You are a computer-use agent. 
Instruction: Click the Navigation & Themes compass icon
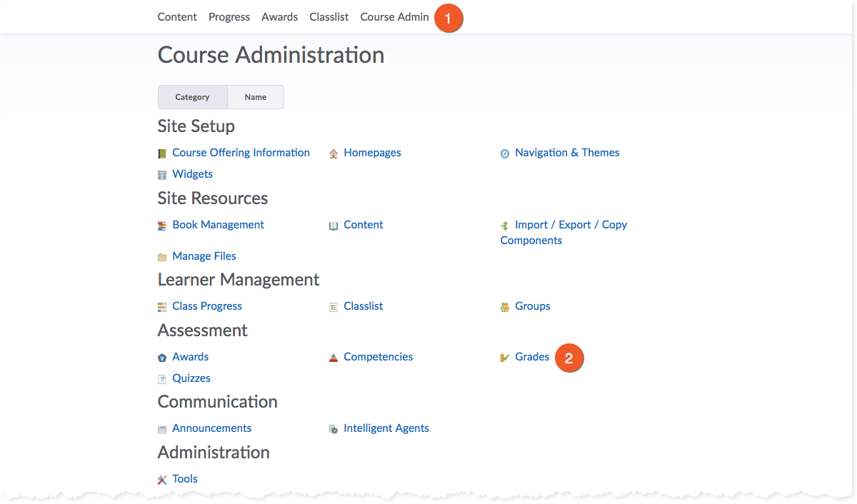tap(505, 153)
